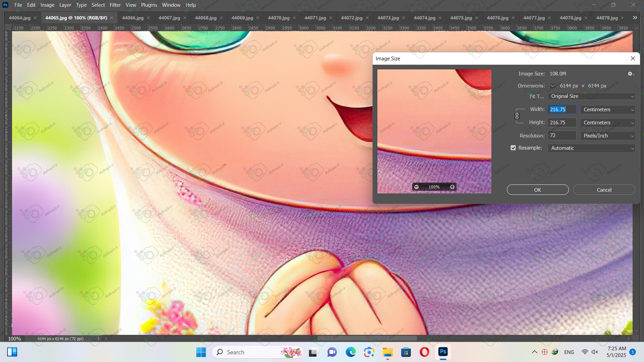Viewport: 644px width, 362px height.
Task: Open the notification bell badge
Action: (x=633, y=352)
